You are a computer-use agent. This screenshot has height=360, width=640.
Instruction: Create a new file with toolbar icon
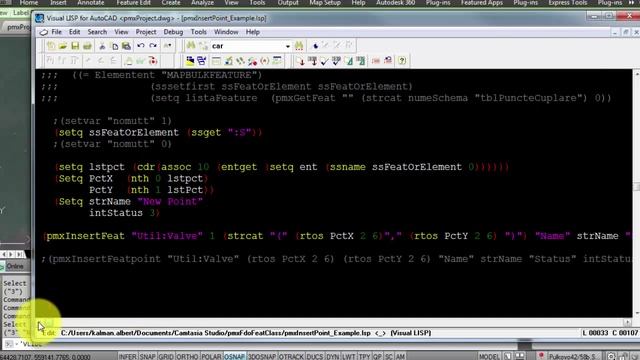point(51,46)
